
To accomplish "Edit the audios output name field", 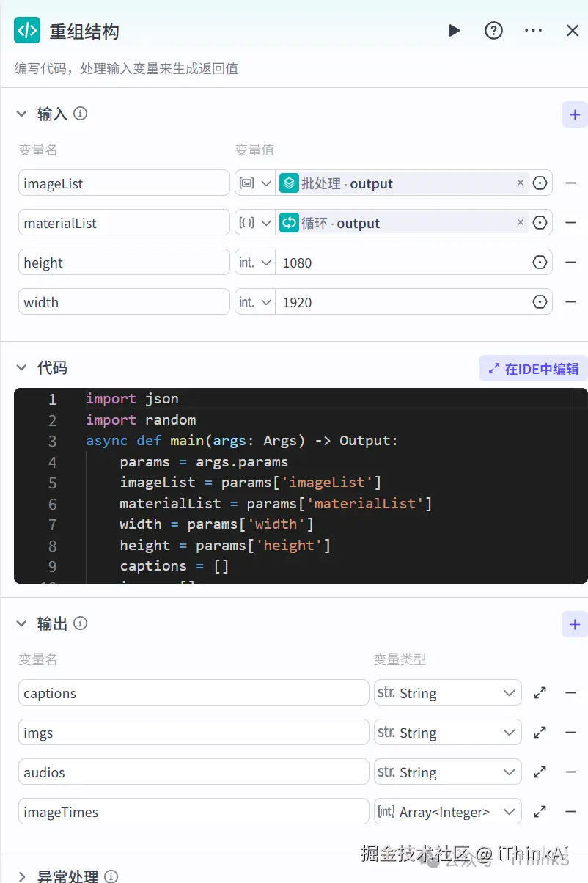I will pos(194,772).
